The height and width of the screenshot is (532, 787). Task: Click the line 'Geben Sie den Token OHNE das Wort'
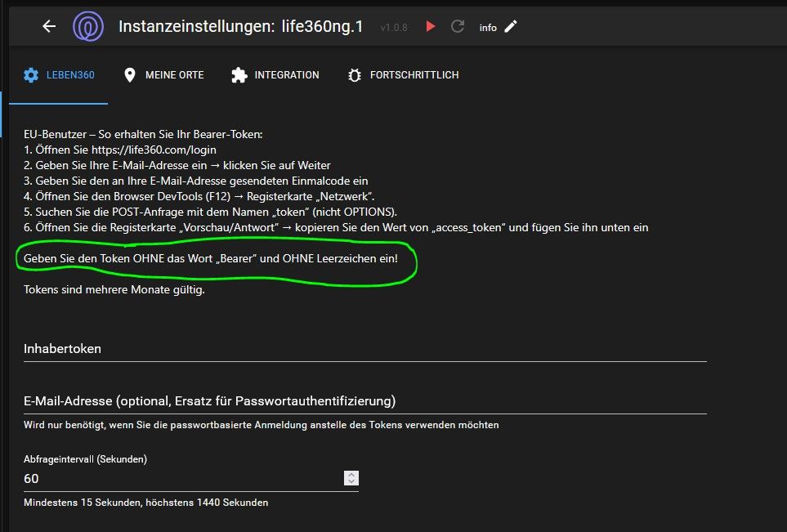pyautogui.click(x=211, y=258)
